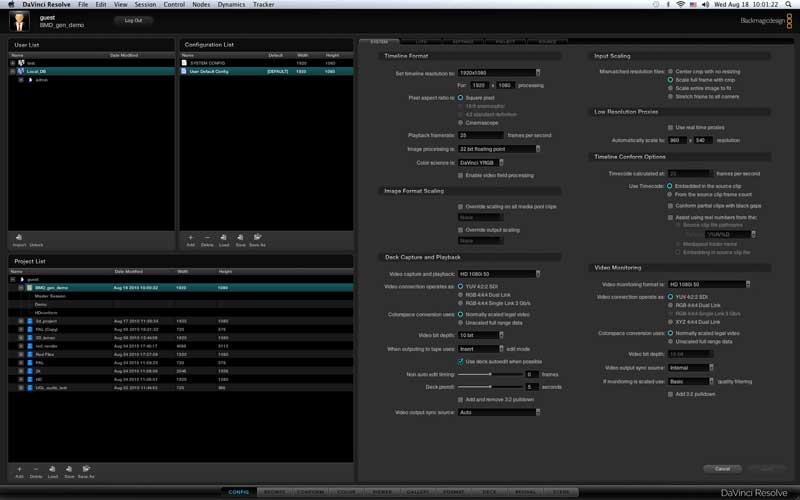Open the Insert edit mode dropdown
Viewport: 800px width, 500px height.
(x=481, y=349)
